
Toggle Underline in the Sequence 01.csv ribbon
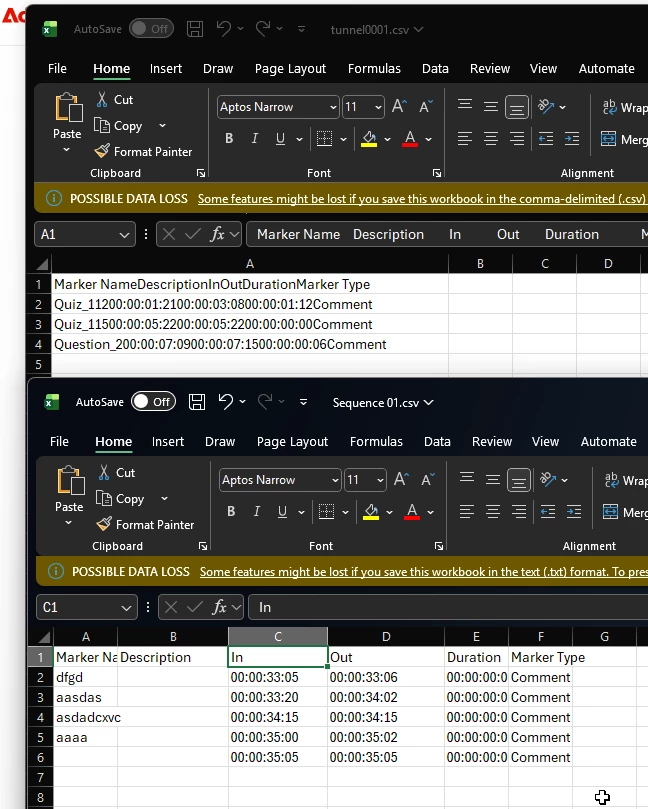(282, 511)
